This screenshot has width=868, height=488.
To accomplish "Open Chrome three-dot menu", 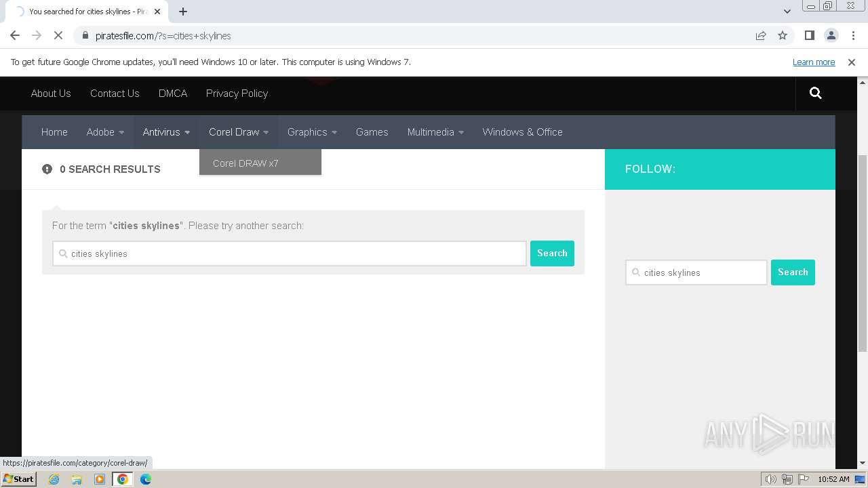I will click(x=852, y=35).
